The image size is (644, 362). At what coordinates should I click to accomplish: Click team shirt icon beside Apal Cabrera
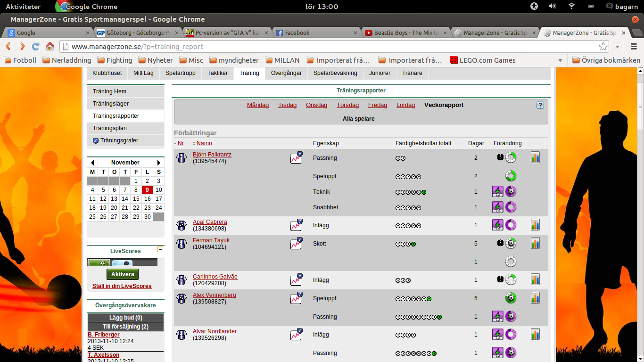click(x=182, y=225)
